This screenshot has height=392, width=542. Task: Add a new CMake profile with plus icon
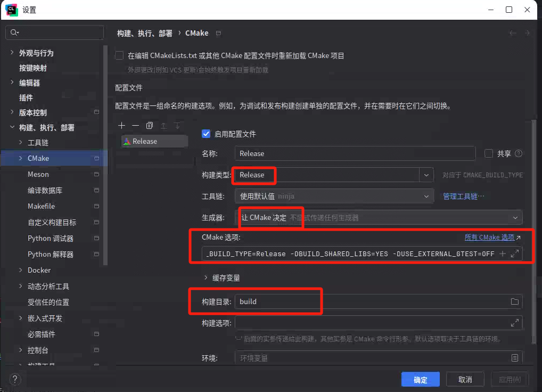pos(122,126)
